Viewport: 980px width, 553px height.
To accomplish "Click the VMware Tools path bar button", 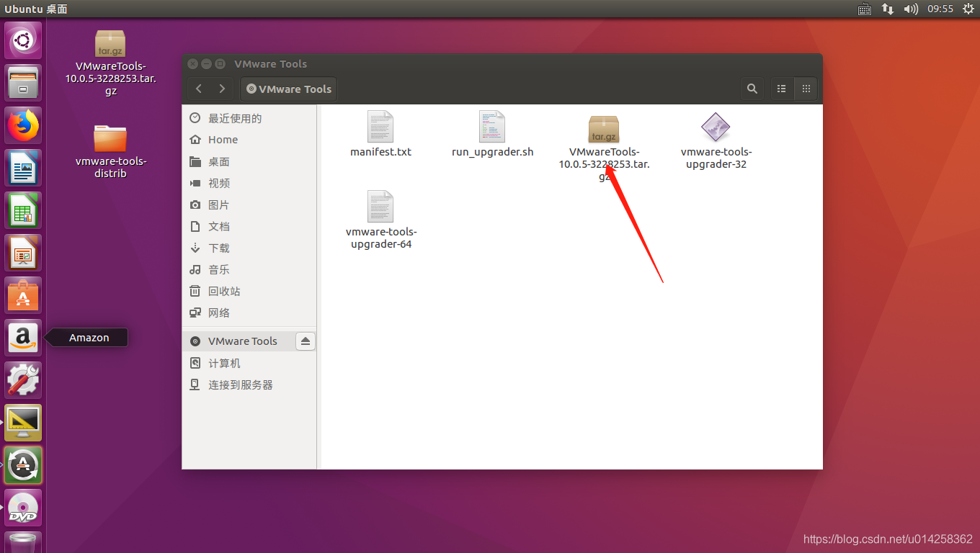I will [x=288, y=89].
